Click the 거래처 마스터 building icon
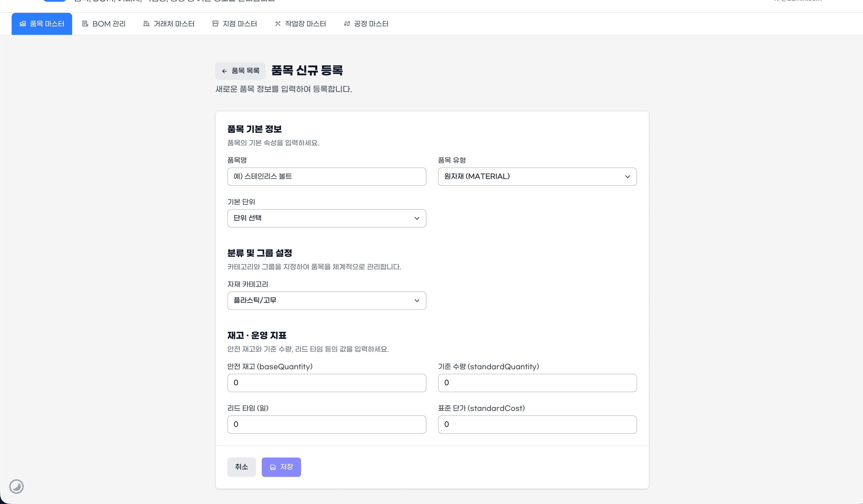The image size is (863, 504). pyautogui.click(x=146, y=24)
